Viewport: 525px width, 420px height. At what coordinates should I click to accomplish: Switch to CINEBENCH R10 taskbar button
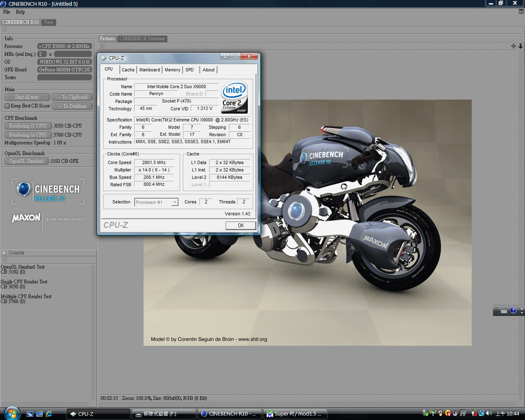[230, 414]
